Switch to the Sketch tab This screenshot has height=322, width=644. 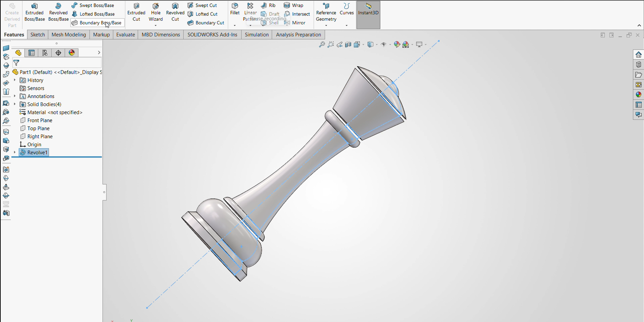[38, 34]
